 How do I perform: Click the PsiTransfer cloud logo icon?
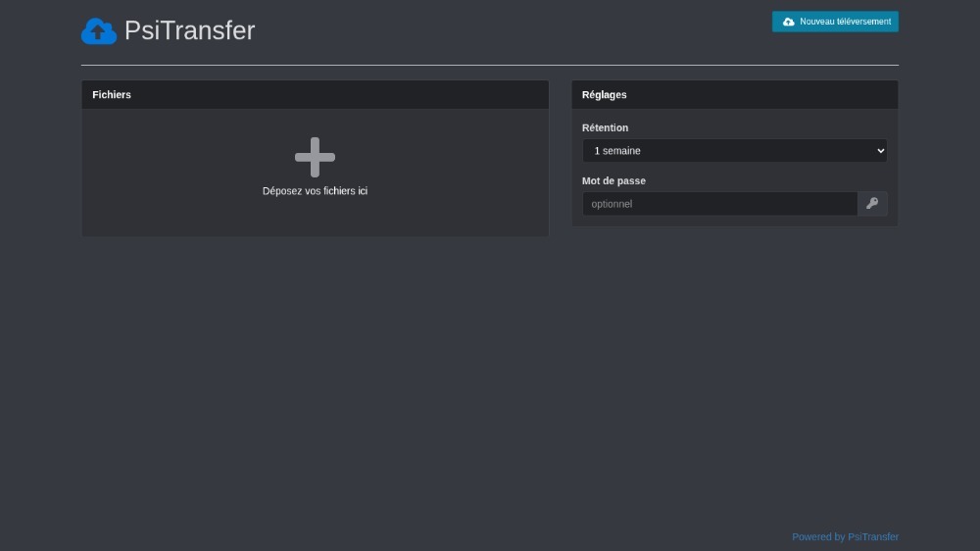click(98, 31)
